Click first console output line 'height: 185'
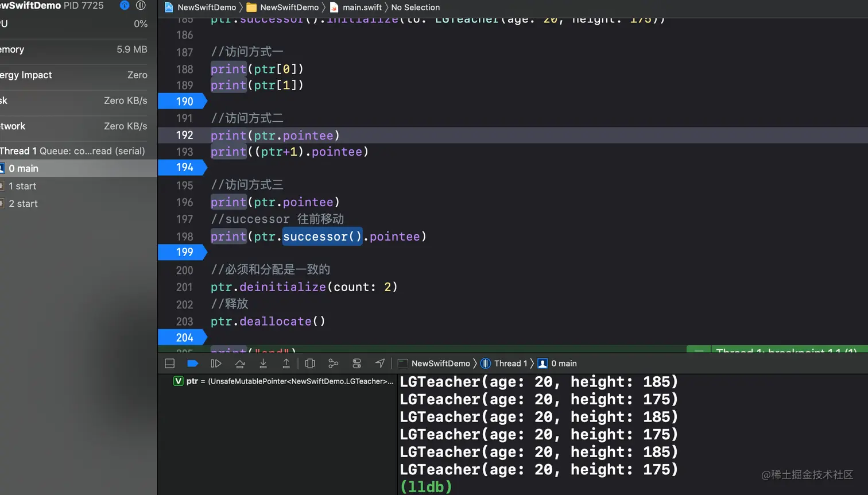Screen dimensions: 868x495 (x=539, y=382)
